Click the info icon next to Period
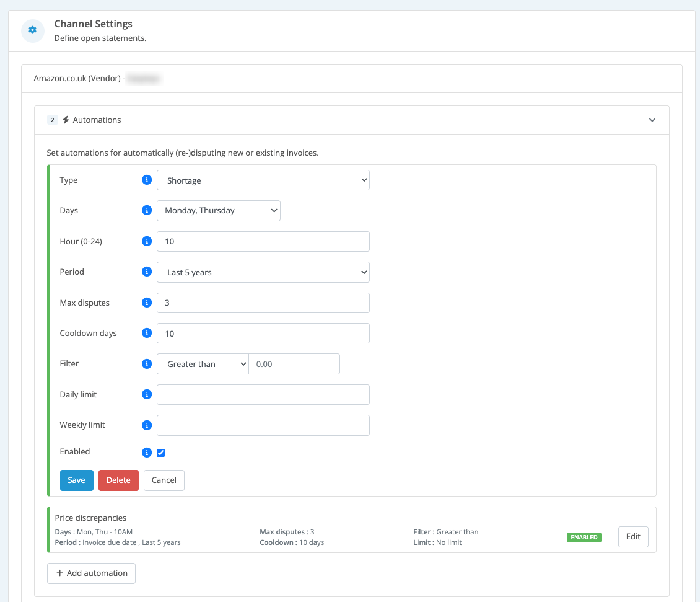700x602 pixels. click(147, 272)
